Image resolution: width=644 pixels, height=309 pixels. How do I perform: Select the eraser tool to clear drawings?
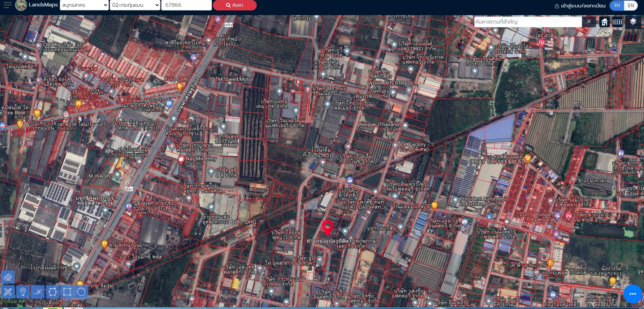click(x=8, y=277)
